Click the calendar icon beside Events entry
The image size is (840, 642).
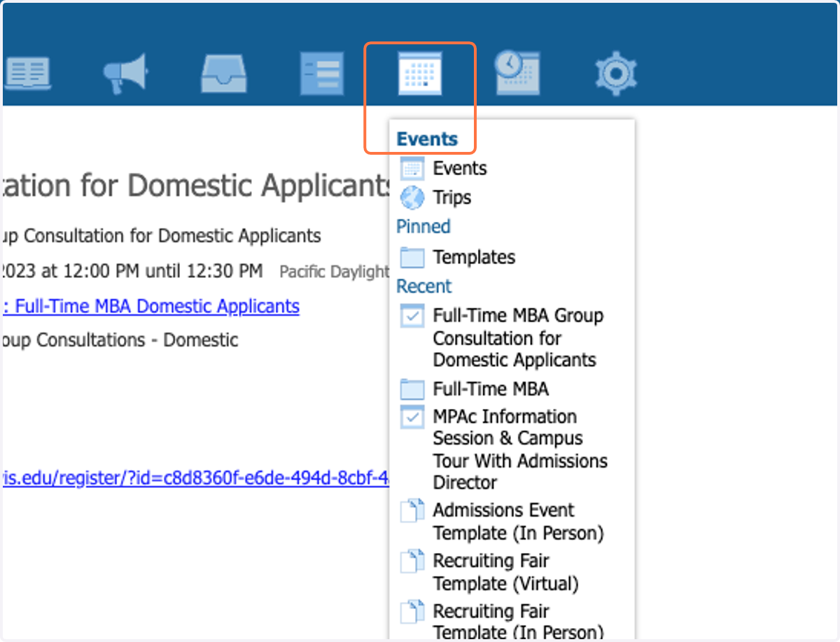click(412, 169)
